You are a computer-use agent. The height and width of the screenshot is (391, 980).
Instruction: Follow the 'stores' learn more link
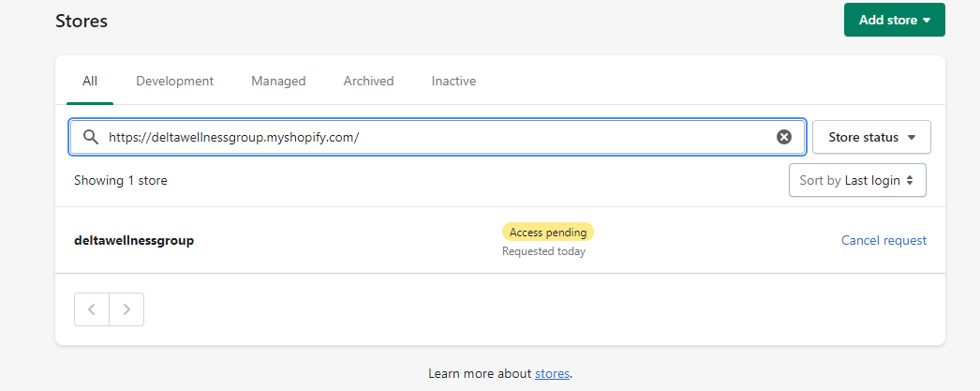pos(552,373)
